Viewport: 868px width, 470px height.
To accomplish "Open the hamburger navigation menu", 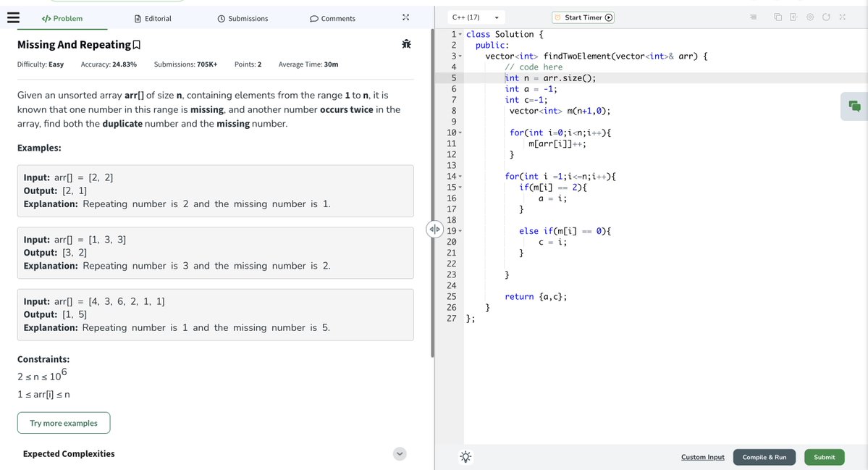I will 13,17.
